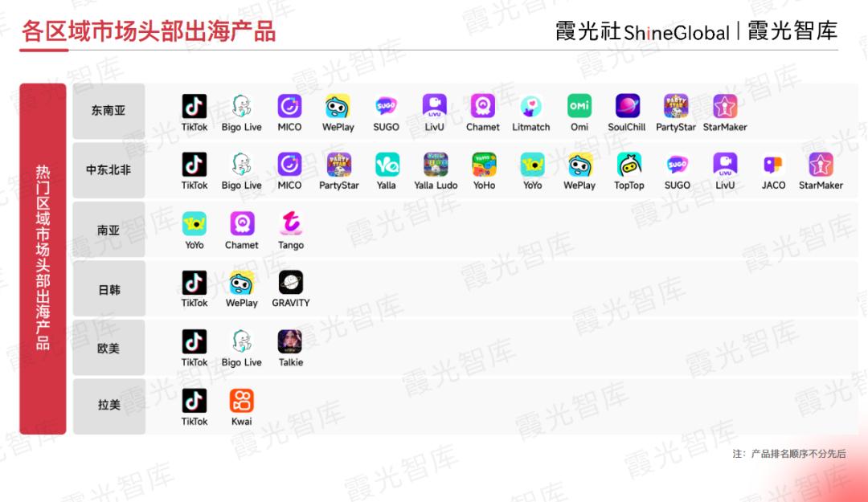Click the Litmatch icon

pos(531,106)
